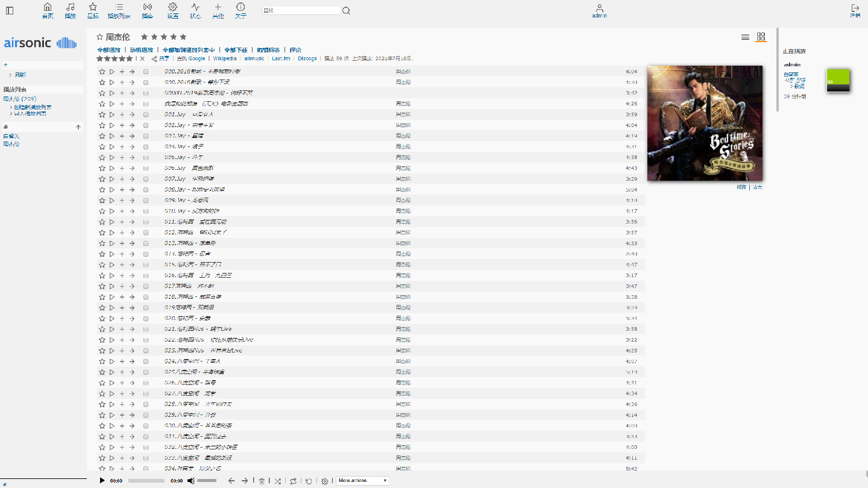The height and width of the screenshot is (488, 868).
Task: Mute using the speaker icon
Action: click(x=190, y=481)
